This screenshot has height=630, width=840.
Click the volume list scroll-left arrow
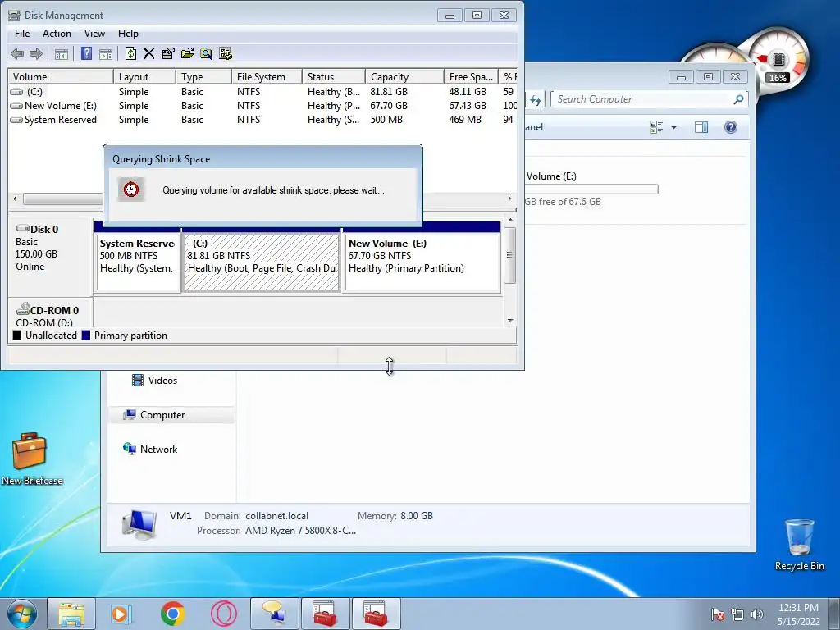click(15, 199)
